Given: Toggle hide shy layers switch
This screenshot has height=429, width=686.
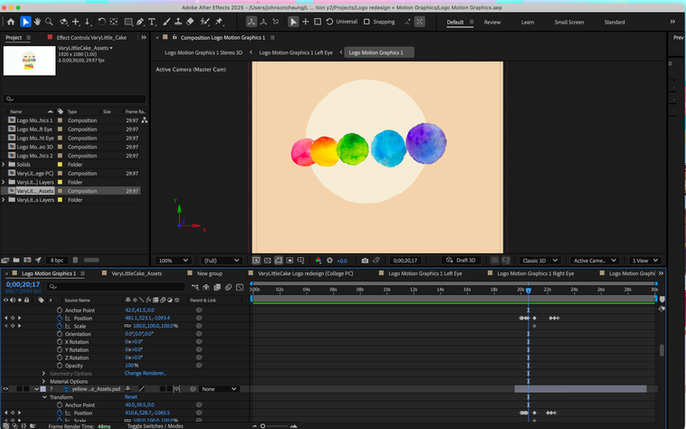Looking at the screenshot, I should tap(206, 287).
